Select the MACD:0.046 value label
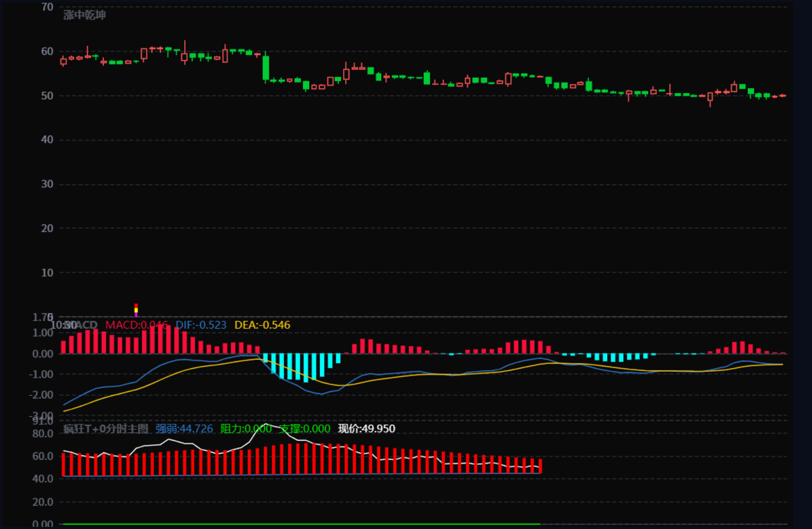The height and width of the screenshot is (529, 812). [137, 325]
